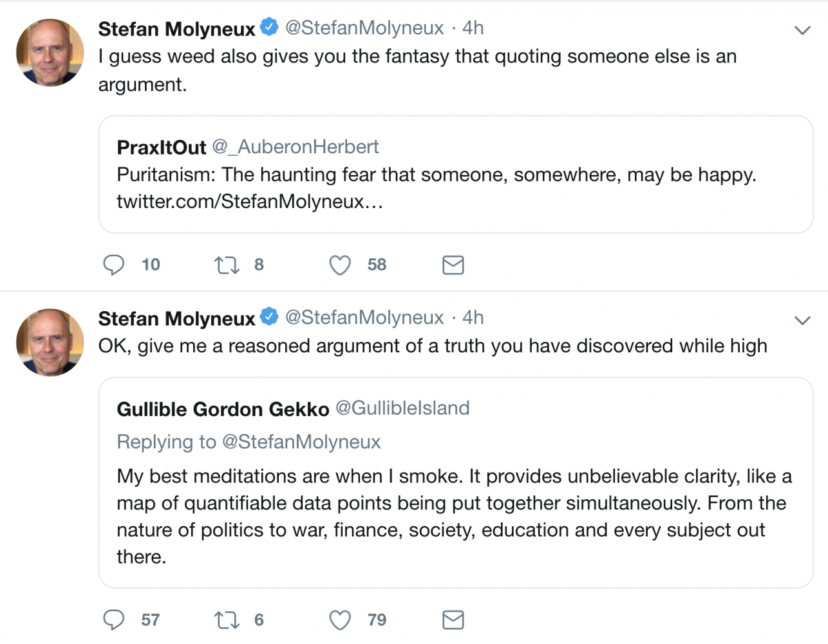The width and height of the screenshot is (828, 644).
Task: Visit the @GullibleIsland profile handle
Action: [402, 408]
